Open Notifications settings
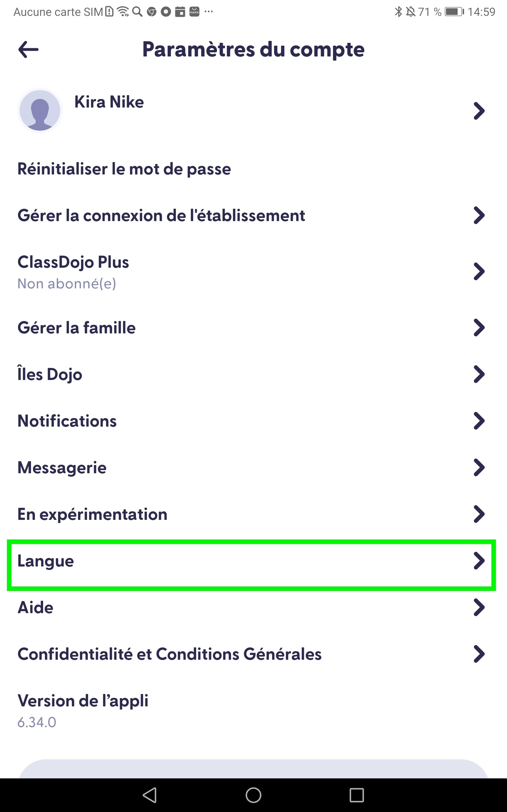Screen dimensions: 507x812 click(x=67, y=421)
